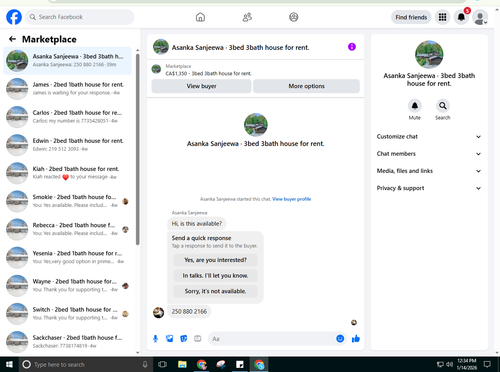Mute this chat with bell icon
The width and height of the screenshot is (500, 372).
(x=415, y=106)
